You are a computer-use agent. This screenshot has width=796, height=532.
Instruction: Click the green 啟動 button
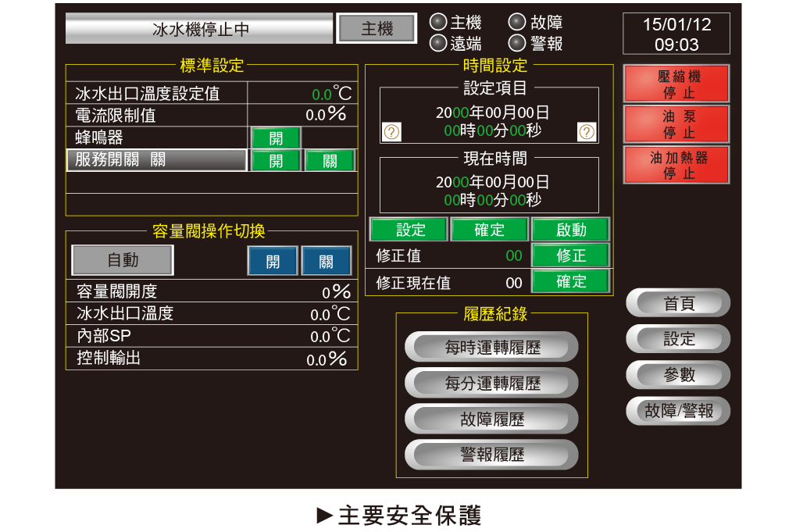570,230
